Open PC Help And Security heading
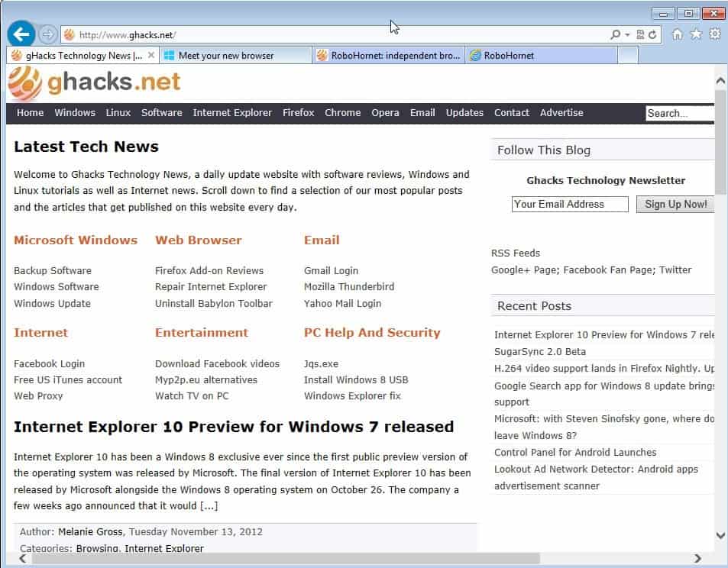 (x=372, y=333)
